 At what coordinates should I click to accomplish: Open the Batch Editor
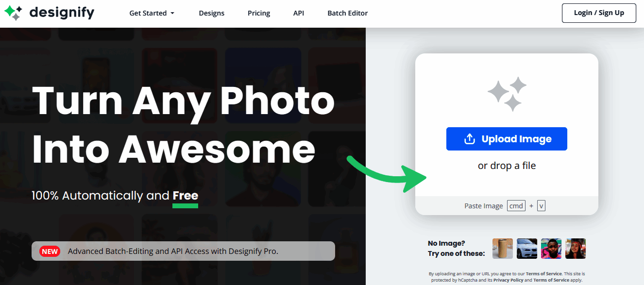coord(347,13)
